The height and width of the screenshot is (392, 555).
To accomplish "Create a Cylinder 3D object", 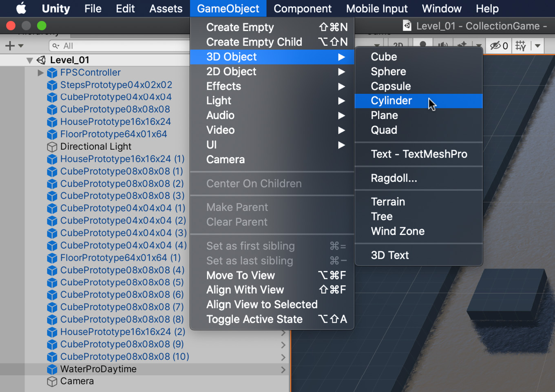I will click(419, 101).
